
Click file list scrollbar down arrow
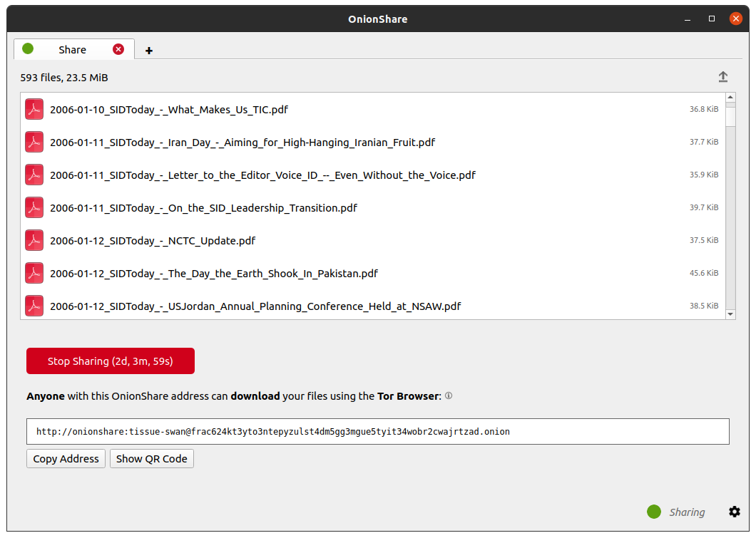(730, 314)
